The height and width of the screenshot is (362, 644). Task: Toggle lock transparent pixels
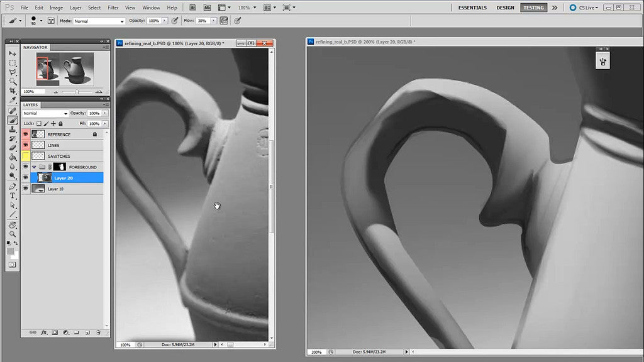tap(39, 124)
